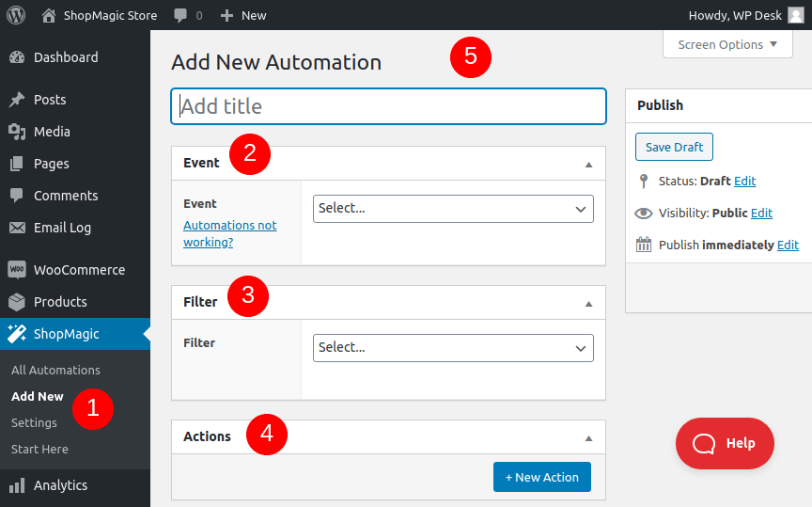Click the home icon beside ShopMagic Store
Screen dimensions: 812x507
point(49,16)
